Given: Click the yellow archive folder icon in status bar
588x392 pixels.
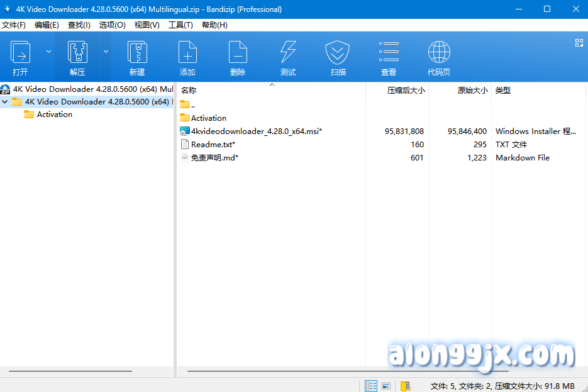Looking at the screenshot, I should (x=406, y=386).
